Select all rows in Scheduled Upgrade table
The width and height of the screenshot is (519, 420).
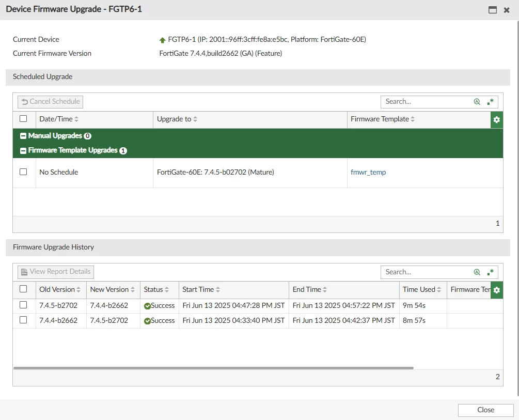23,119
